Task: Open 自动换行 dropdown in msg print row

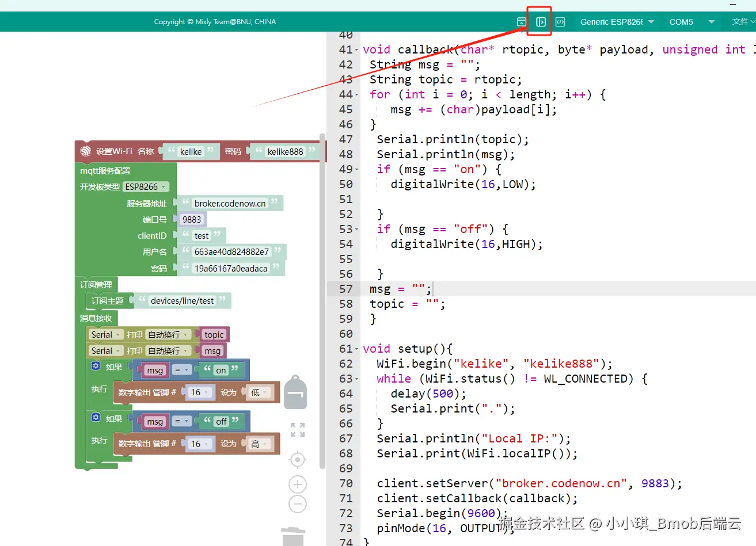Action: (168, 351)
